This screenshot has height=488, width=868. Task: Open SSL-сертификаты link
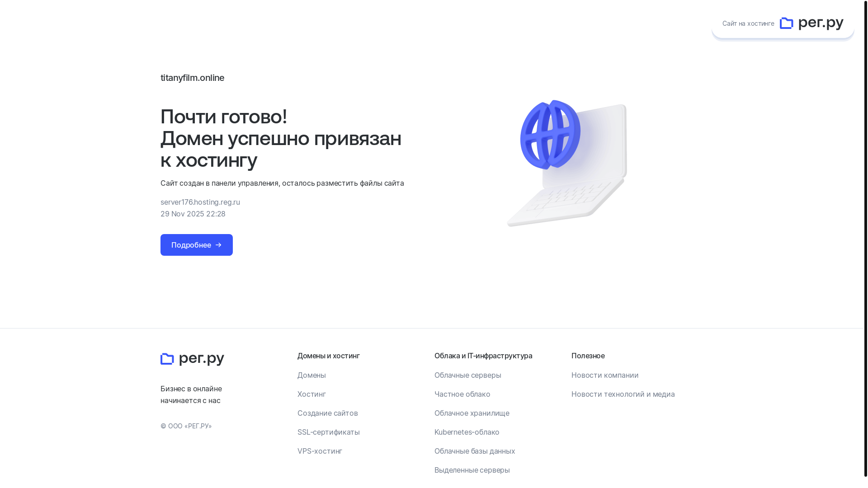[328, 432]
